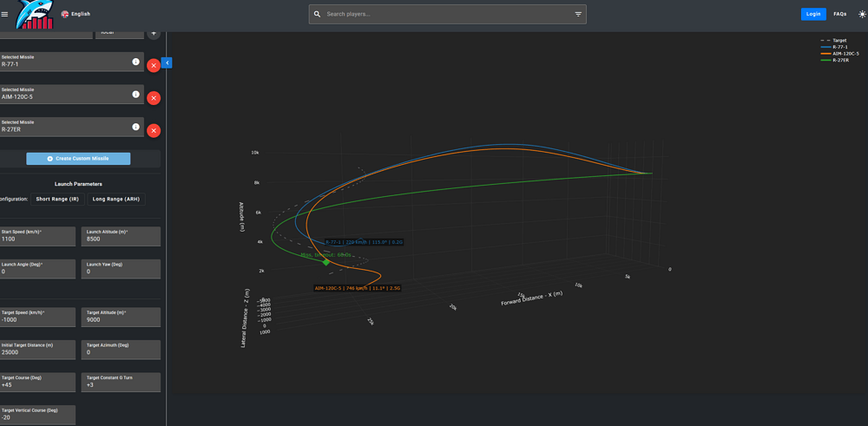Delete the R-27ER missile entry

pyautogui.click(x=154, y=131)
